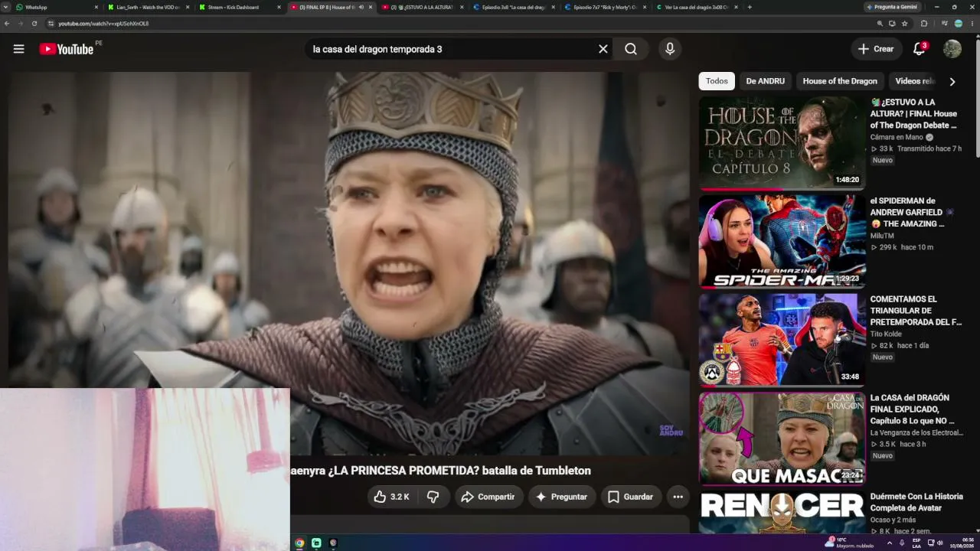The height and width of the screenshot is (551, 980).
Task: Open the Avatar RENACER video thumbnail
Action: pyautogui.click(x=782, y=512)
